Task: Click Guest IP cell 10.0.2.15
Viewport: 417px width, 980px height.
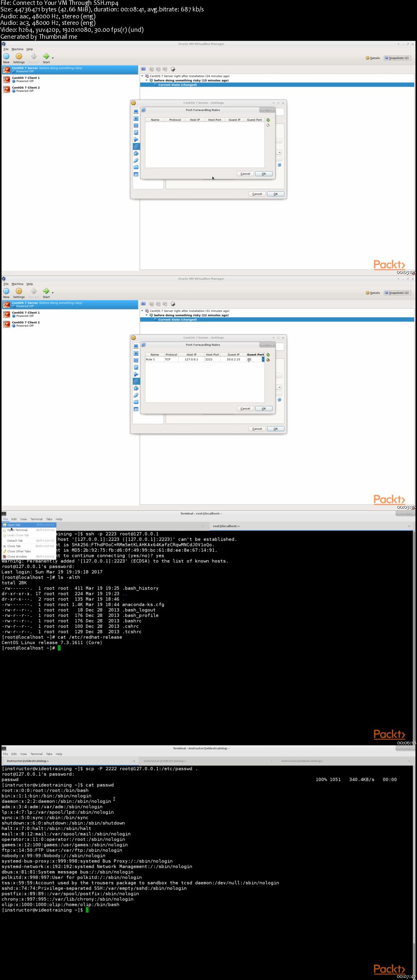Action: click(233, 360)
